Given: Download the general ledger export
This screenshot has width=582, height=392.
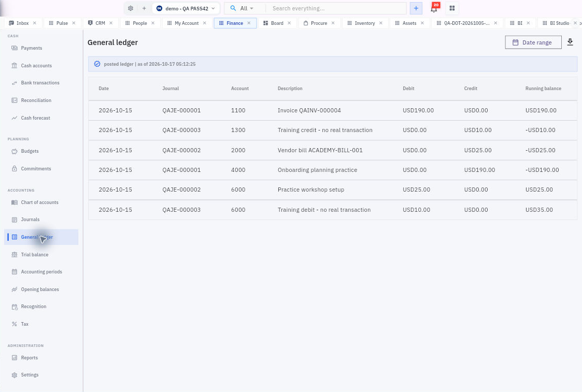Looking at the screenshot, I should tap(570, 42).
